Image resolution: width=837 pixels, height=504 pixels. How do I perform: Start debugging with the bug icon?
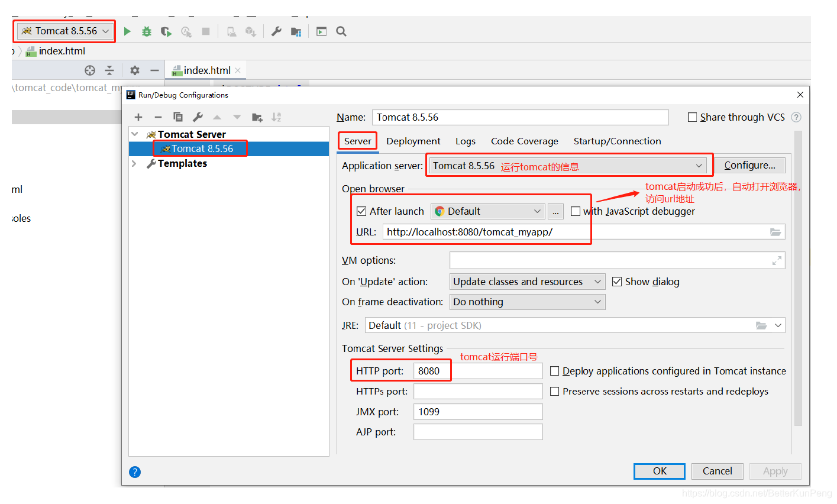pos(147,31)
